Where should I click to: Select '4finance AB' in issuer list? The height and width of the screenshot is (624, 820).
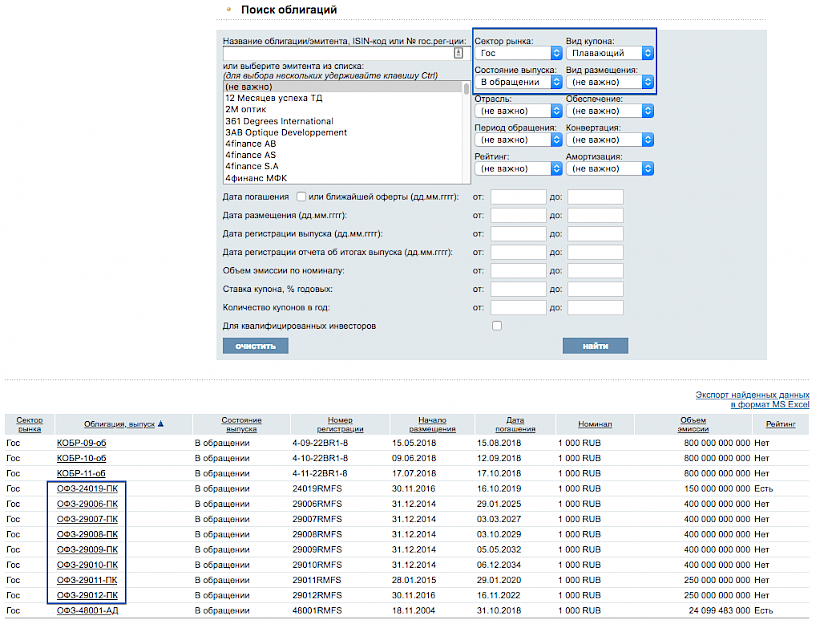[343, 144]
